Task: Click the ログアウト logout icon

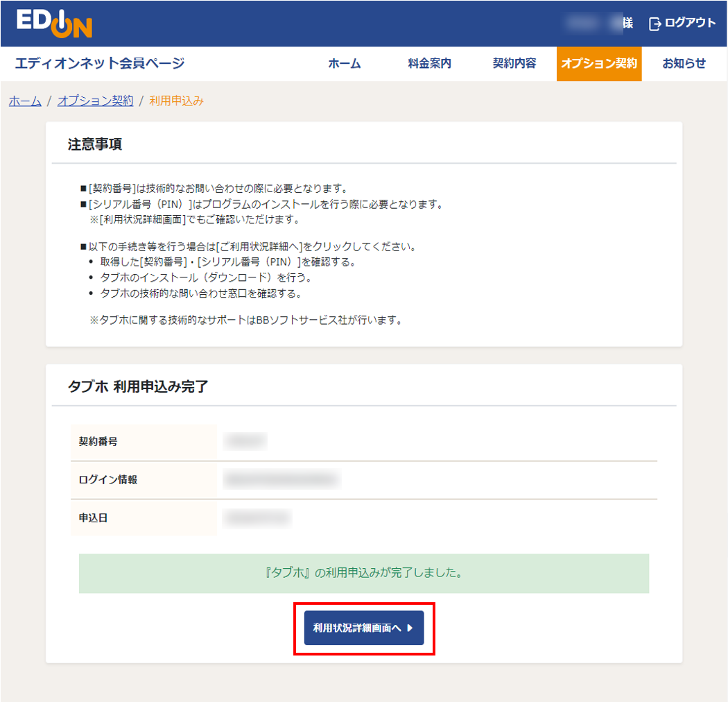Action: click(655, 23)
